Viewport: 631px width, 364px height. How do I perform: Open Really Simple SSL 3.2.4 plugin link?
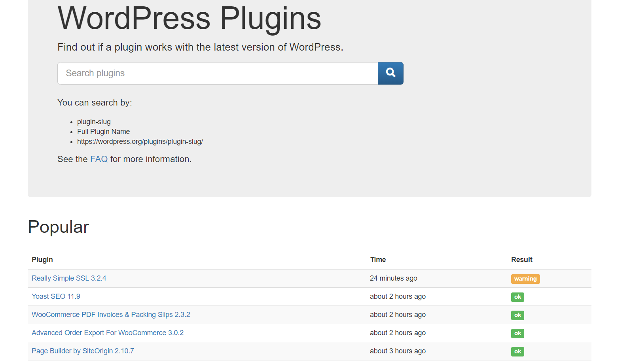69,278
